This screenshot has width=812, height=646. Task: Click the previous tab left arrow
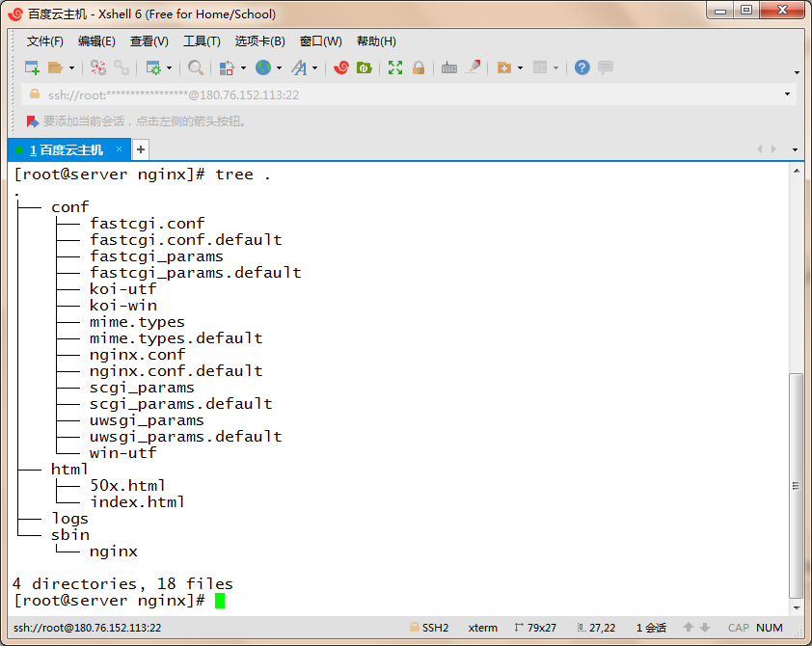click(x=760, y=149)
